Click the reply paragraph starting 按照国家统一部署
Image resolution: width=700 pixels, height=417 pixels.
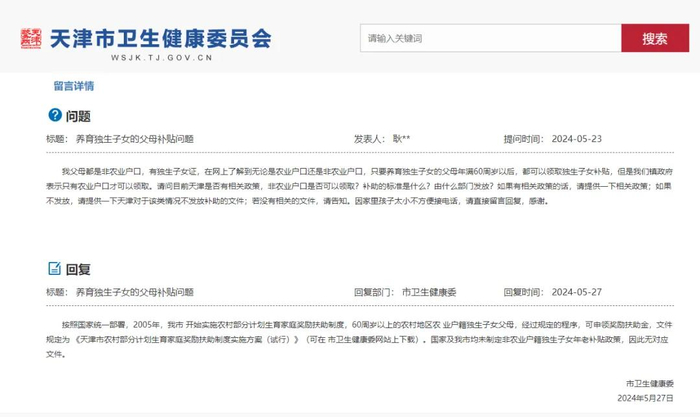359,339
